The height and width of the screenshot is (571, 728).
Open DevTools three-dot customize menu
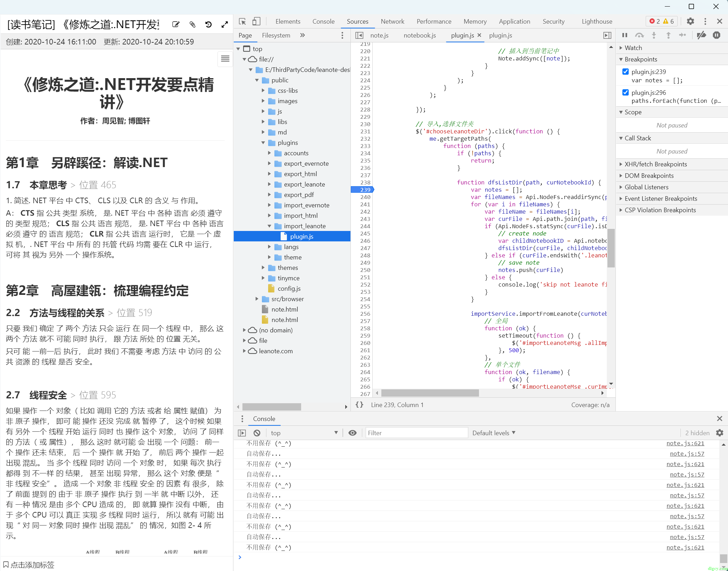pos(705,21)
